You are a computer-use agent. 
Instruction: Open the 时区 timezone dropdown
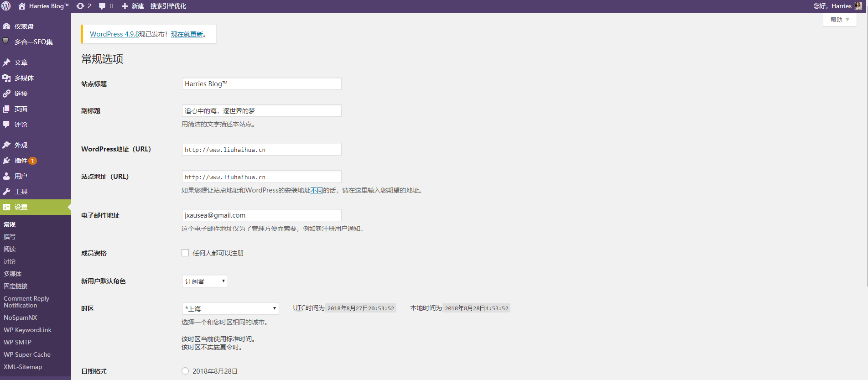[x=230, y=308]
